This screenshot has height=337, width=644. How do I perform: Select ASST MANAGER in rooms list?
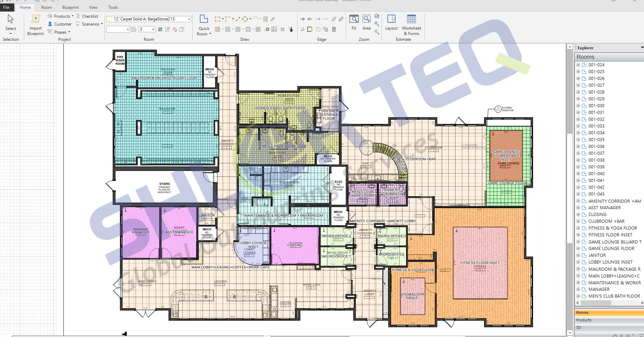[605, 208]
